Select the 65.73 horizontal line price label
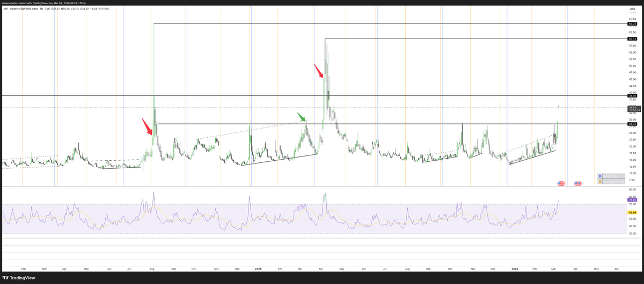 point(632,24)
